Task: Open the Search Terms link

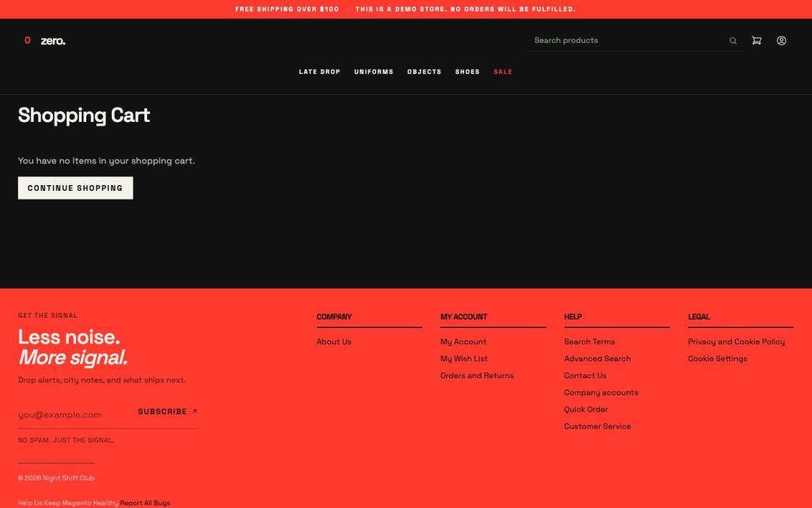Action: pos(589,342)
